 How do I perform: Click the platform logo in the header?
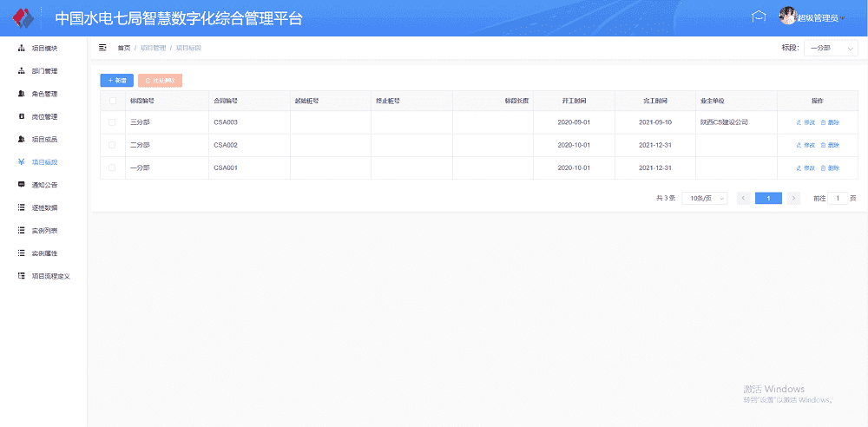click(23, 17)
